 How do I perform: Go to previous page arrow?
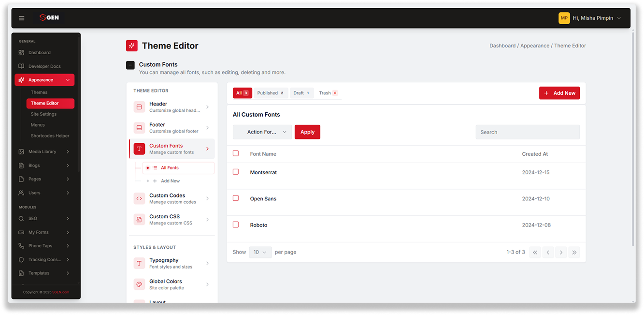coord(548,252)
